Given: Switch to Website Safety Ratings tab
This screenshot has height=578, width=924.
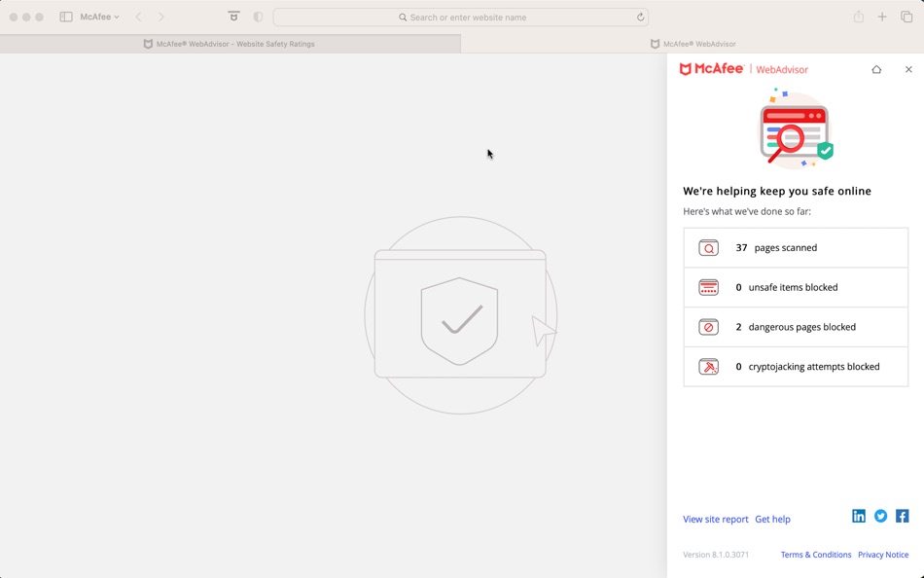Looking at the screenshot, I should click(231, 44).
